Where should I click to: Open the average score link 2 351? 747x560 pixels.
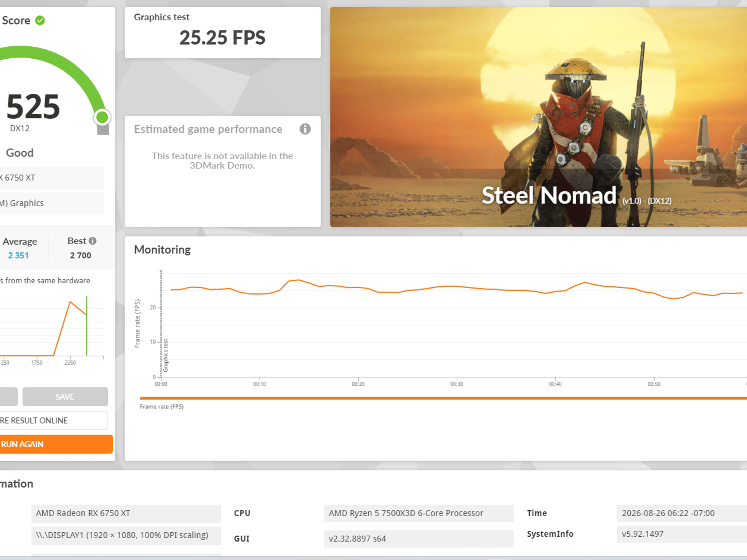click(18, 255)
